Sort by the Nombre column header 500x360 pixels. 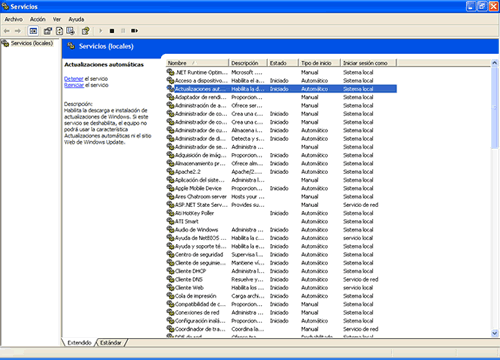click(197, 63)
